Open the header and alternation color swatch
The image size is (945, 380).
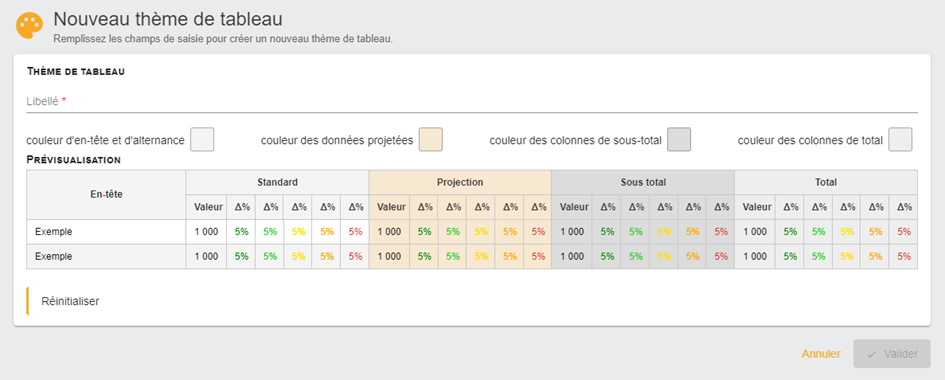pyautogui.click(x=202, y=140)
